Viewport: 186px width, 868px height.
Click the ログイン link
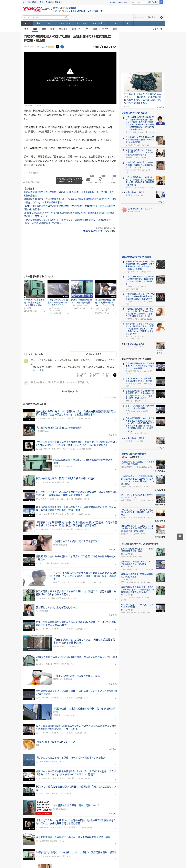click(x=57, y=11)
